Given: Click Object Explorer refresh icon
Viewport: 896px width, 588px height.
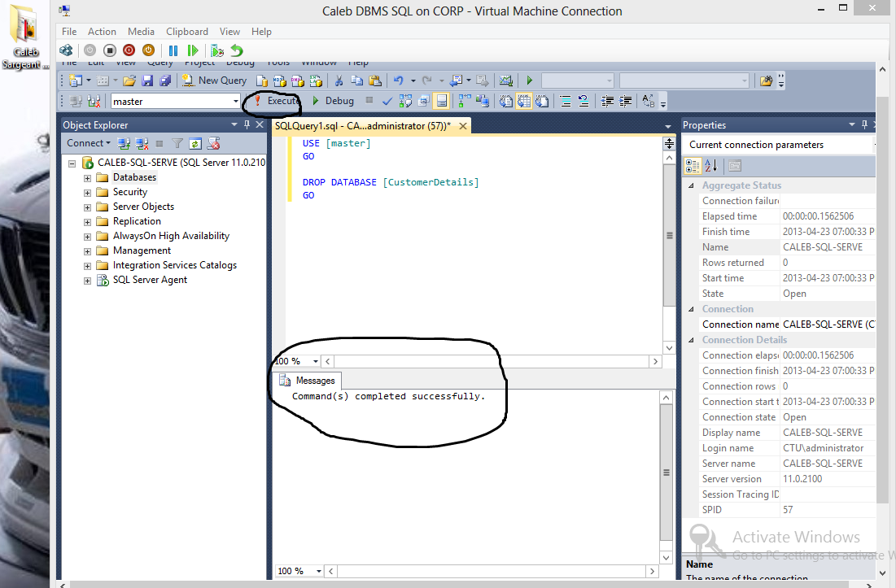Looking at the screenshot, I should tap(195, 144).
